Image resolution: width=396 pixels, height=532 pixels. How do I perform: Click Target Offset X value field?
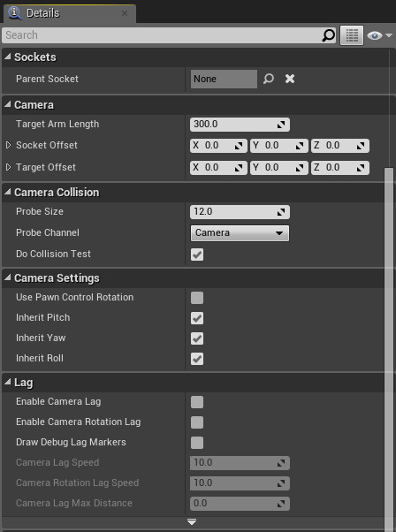click(x=218, y=168)
